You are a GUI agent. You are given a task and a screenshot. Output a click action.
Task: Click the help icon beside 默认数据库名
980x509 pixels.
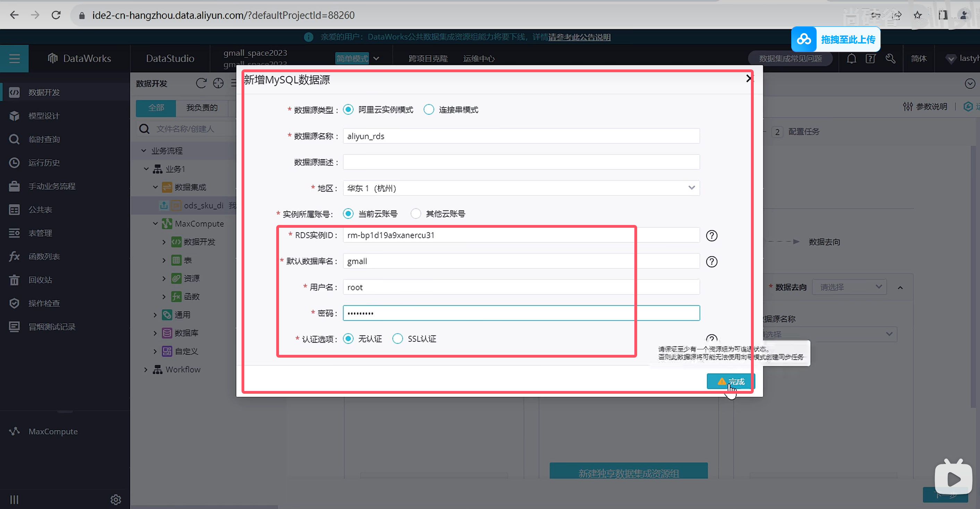point(711,261)
